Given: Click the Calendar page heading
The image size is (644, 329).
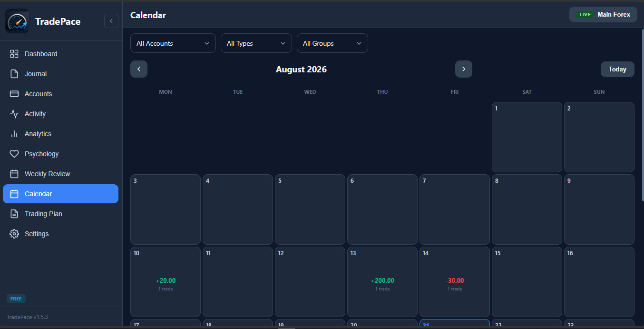Looking at the screenshot, I should click(148, 15).
